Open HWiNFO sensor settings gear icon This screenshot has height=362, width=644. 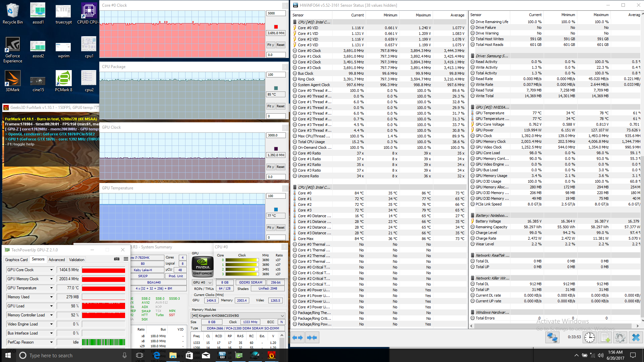click(x=620, y=338)
